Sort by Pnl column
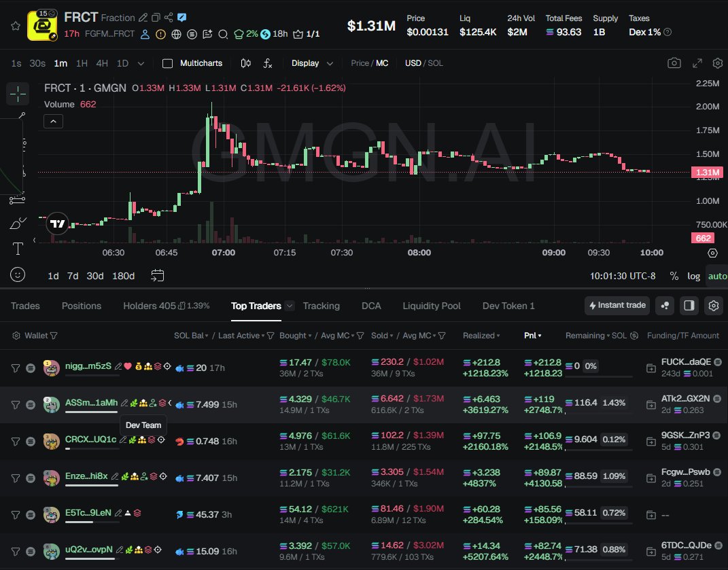The image size is (728, 570). (x=532, y=336)
